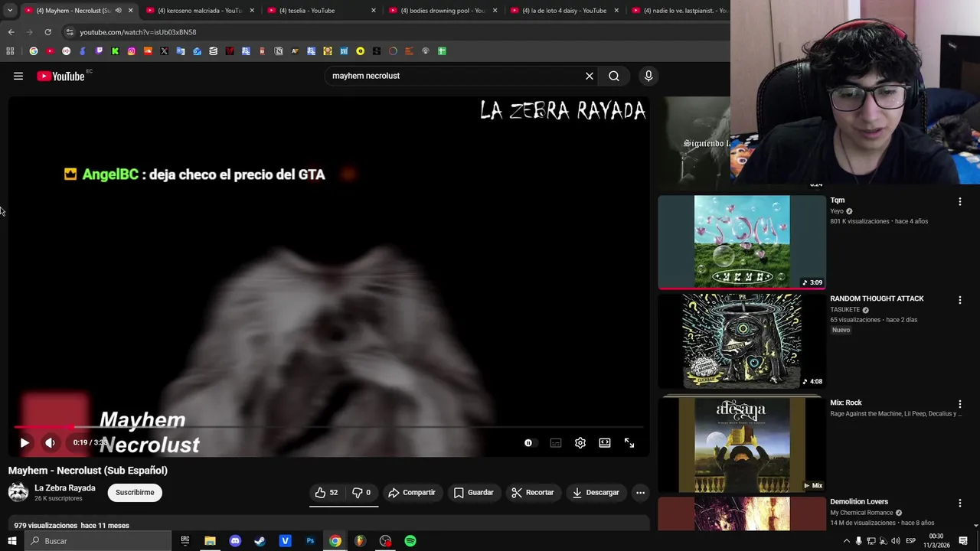Open the Twitch bookmark

(99, 51)
